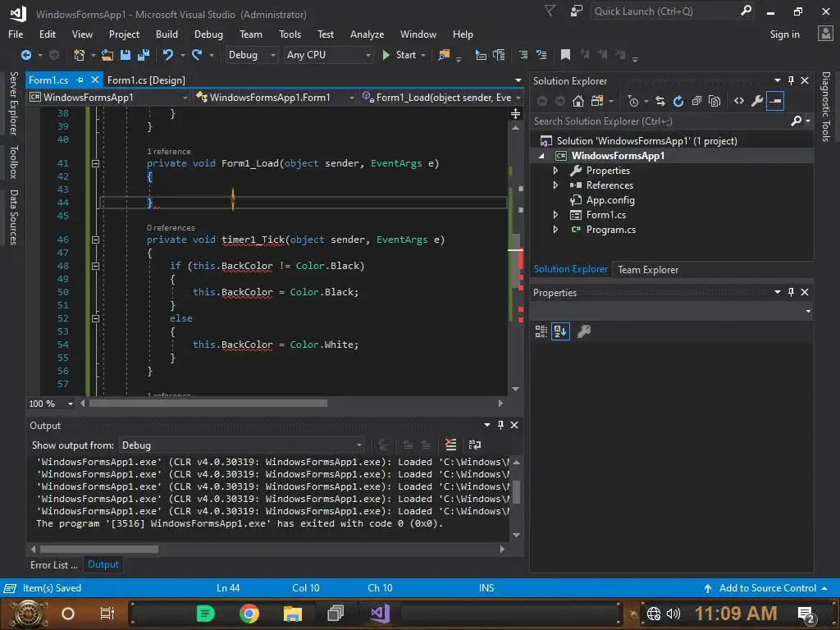Toggle Alphabetical sort in Properties panel

point(560,331)
